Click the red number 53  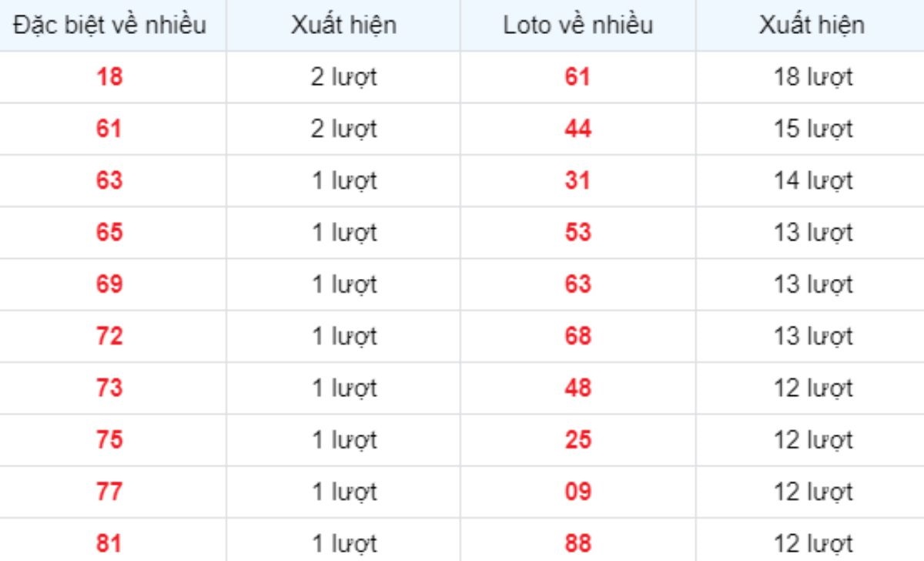click(577, 233)
